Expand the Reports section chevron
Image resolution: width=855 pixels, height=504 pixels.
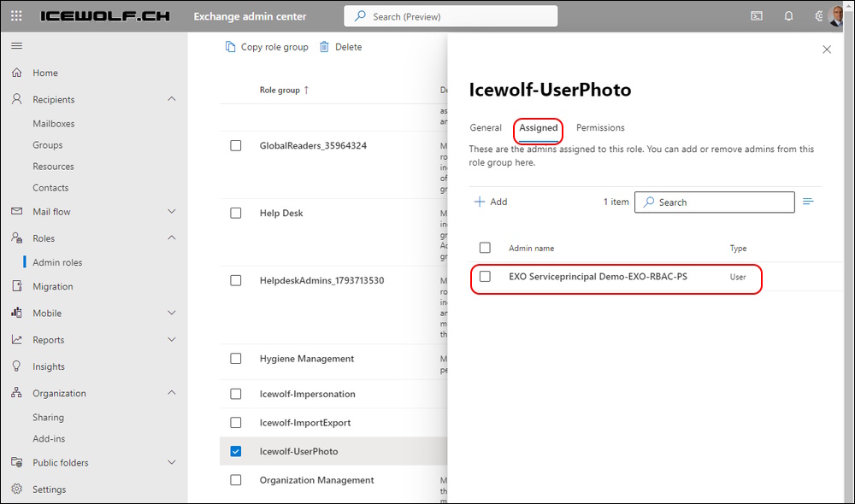tap(172, 339)
